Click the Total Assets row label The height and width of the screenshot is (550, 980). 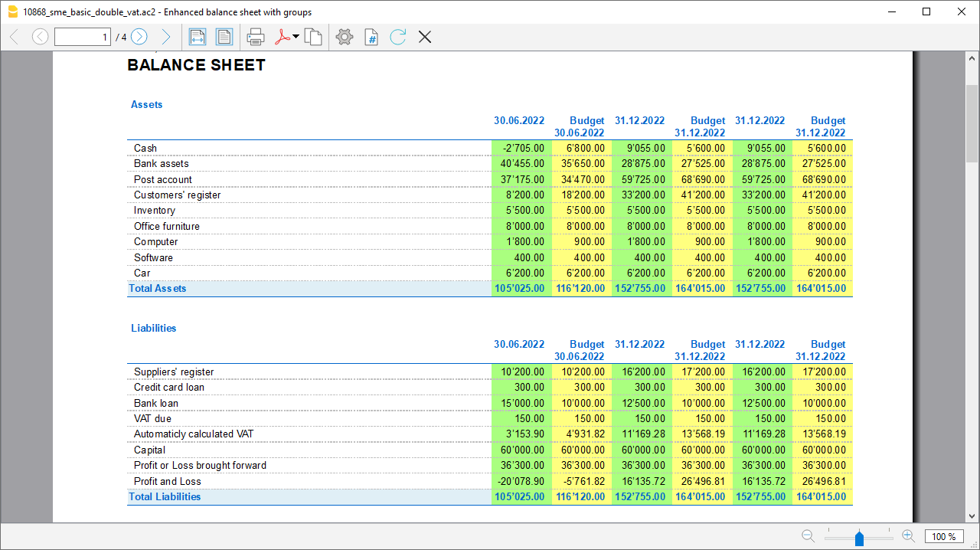[158, 289]
